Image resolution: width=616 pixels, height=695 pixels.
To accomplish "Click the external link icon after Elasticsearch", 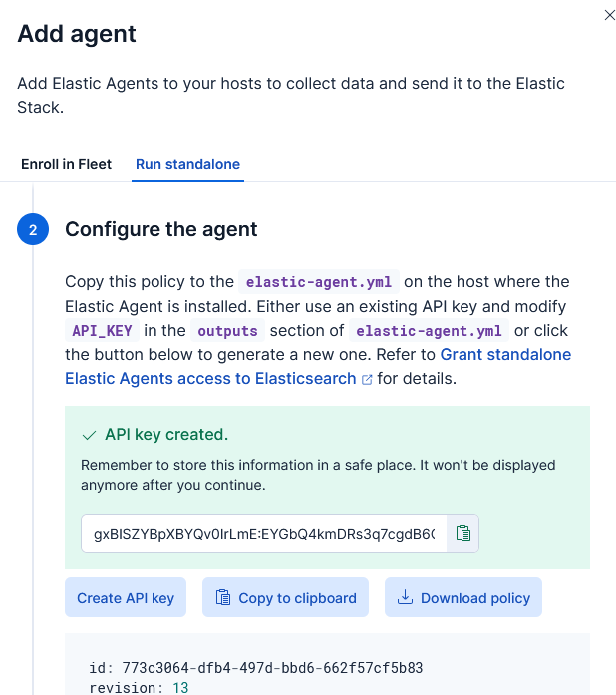I will coord(367,379).
